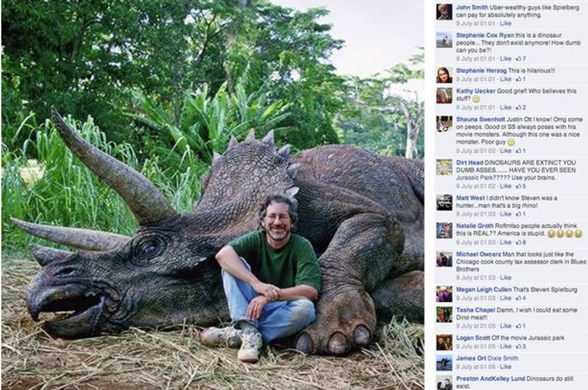Open Stephanie Herzog's avatar thumbnail
Viewport: 588px width, 390px height.
coord(444,75)
